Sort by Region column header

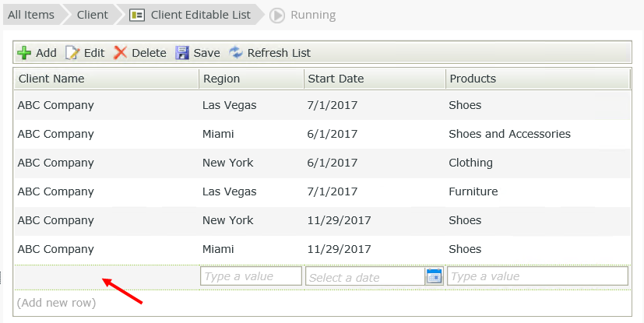(x=222, y=79)
